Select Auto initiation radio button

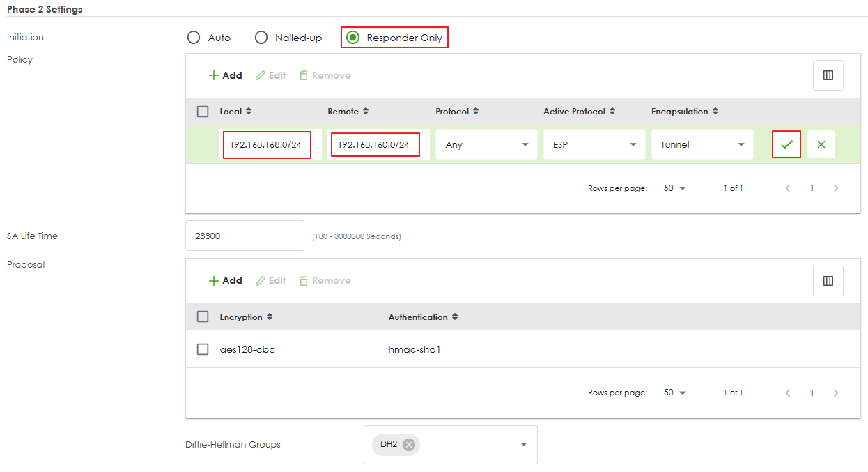194,38
